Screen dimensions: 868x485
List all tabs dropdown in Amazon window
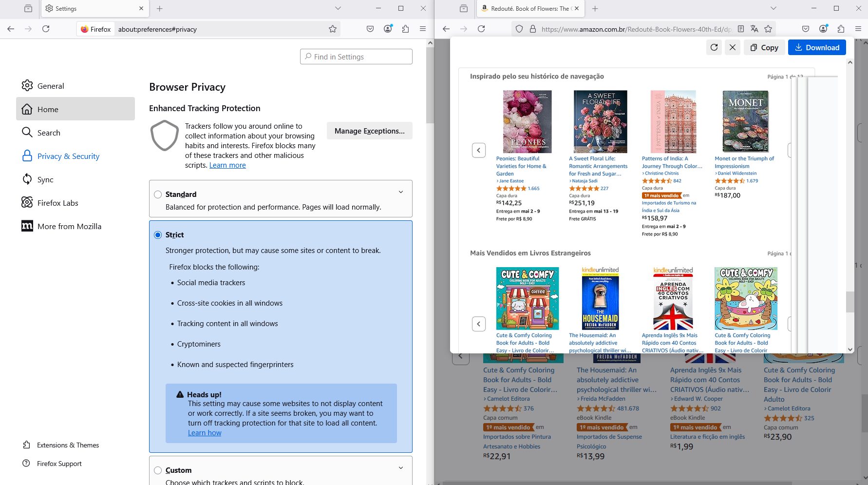[x=774, y=8]
